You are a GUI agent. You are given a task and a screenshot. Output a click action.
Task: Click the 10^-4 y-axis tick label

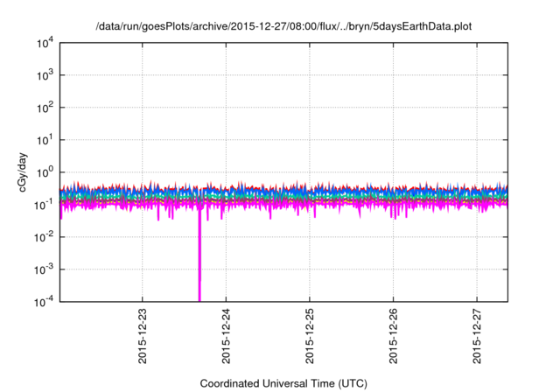(44, 303)
